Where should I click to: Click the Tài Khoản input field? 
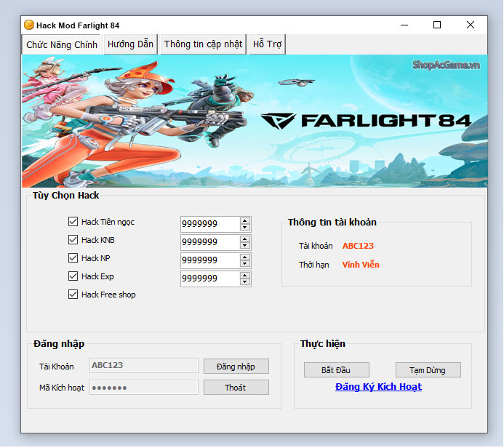(x=144, y=365)
